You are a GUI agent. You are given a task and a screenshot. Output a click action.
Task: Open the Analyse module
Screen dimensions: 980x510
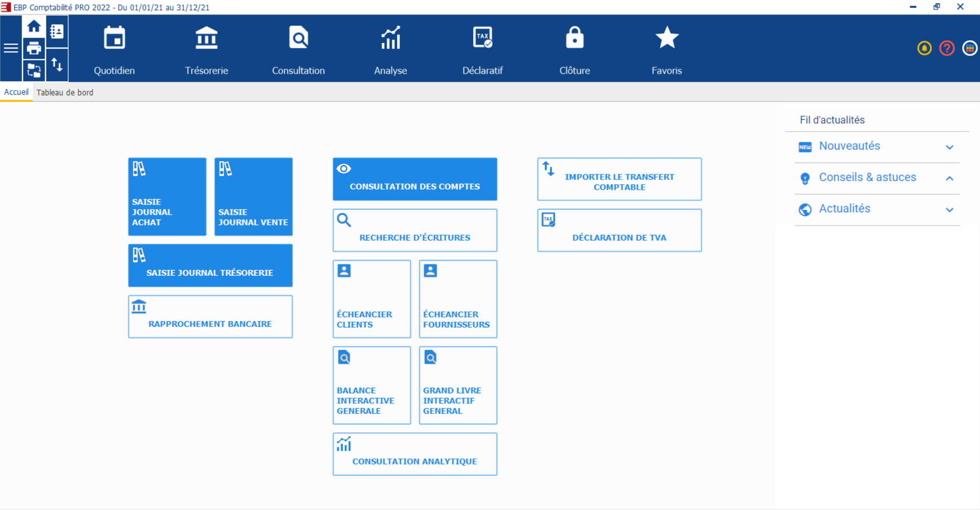[390, 49]
